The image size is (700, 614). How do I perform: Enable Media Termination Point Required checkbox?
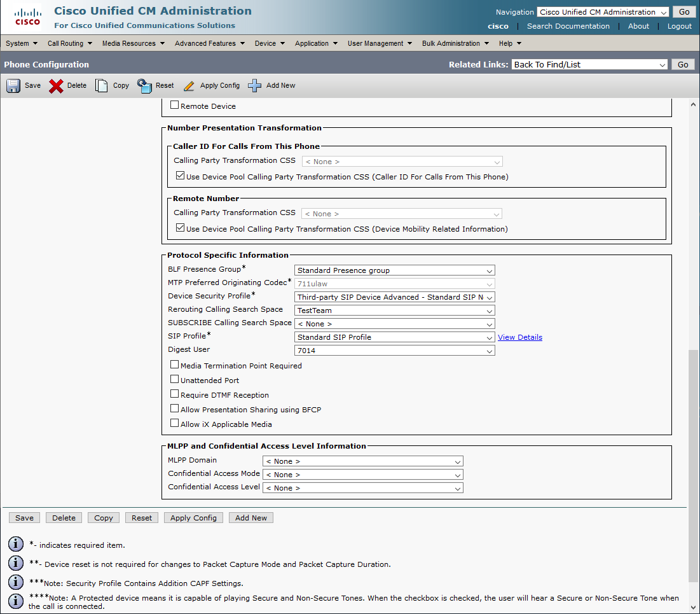pos(175,365)
